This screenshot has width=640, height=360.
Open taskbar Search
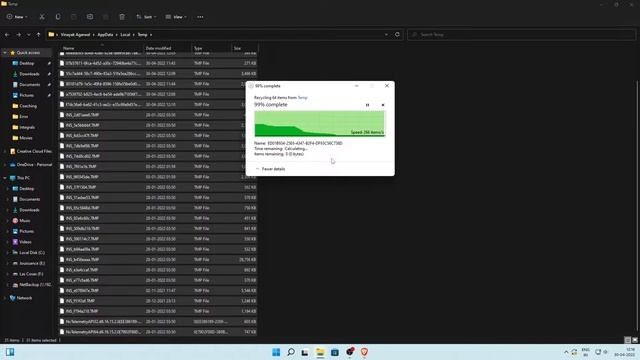click(291, 352)
